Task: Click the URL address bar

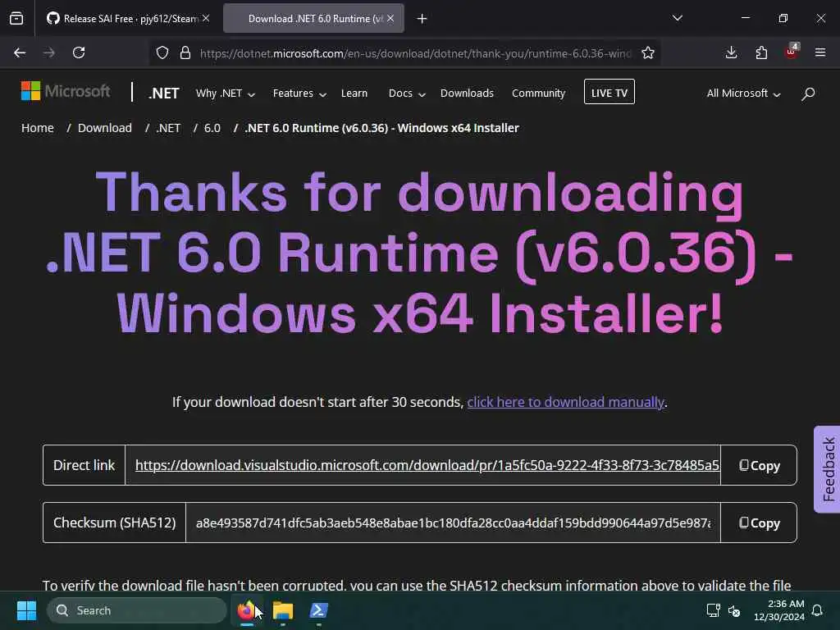Action: (x=415, y=53)
